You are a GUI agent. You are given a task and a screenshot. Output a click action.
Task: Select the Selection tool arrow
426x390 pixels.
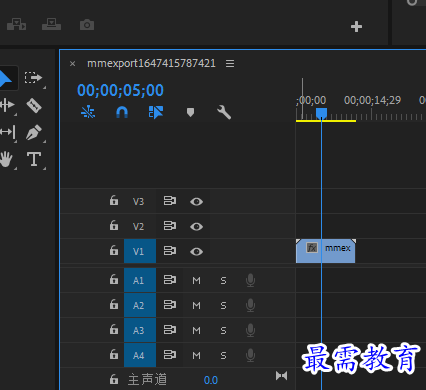(5, 79)
